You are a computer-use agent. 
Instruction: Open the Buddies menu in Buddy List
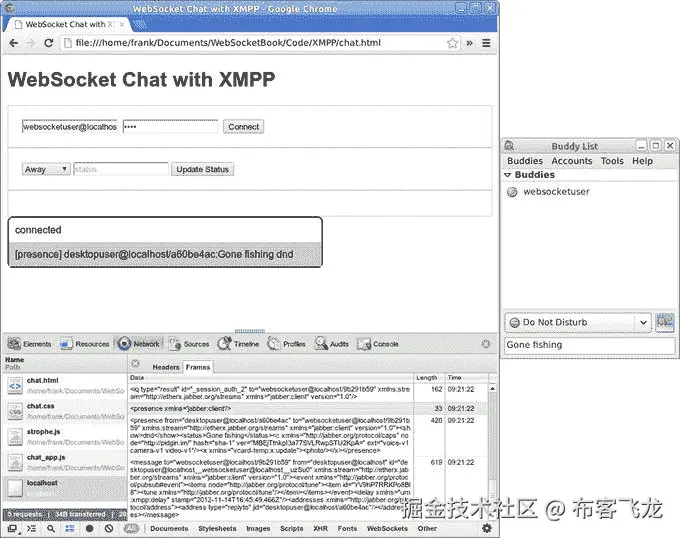pos(525,161)
